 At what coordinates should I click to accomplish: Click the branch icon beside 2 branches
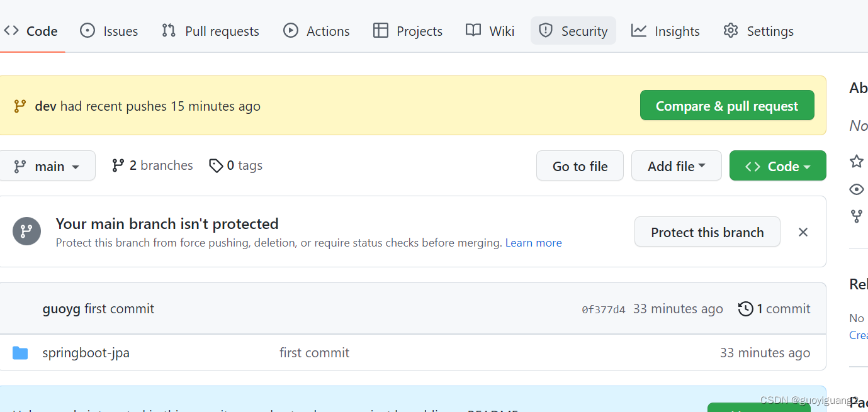point(118,165)
